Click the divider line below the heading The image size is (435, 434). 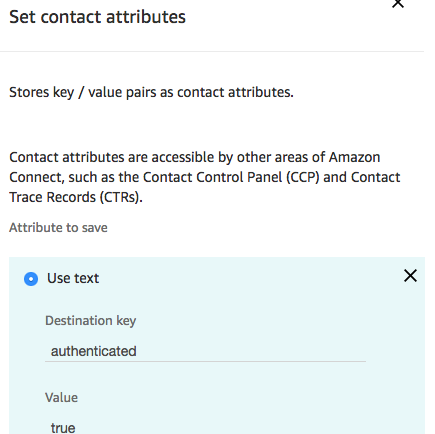(x=212, y=51)
